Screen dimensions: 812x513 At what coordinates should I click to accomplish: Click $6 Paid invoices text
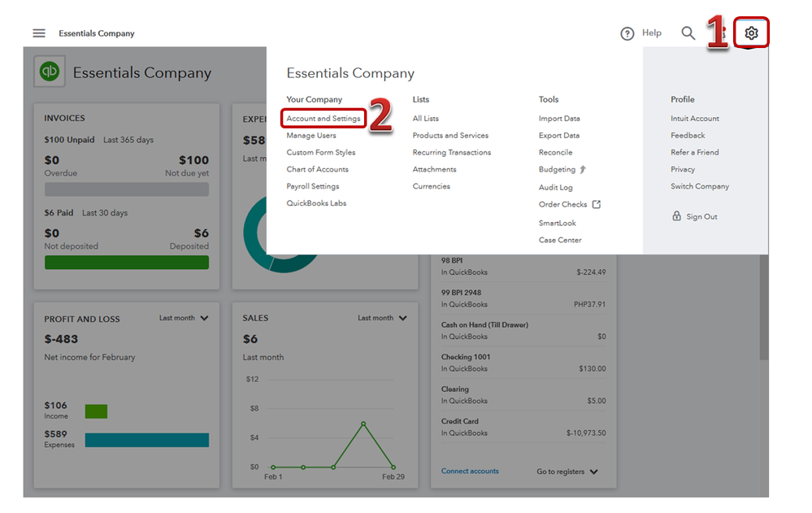pos(59,213)
